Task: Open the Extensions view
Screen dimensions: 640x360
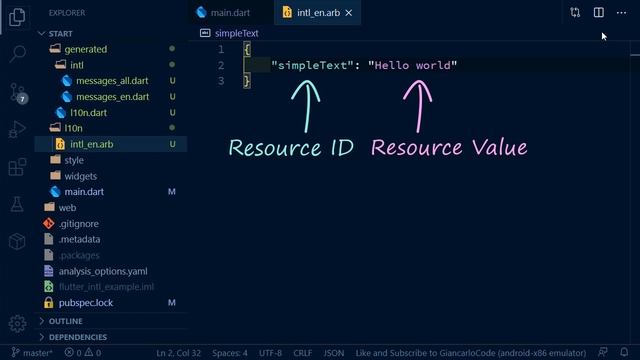Action: [x=17, y=167]
